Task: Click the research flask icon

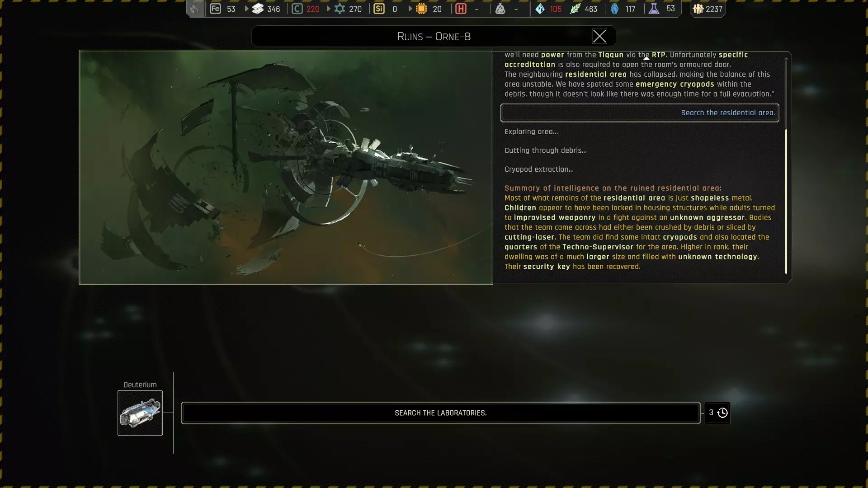Action: (654, 9)
